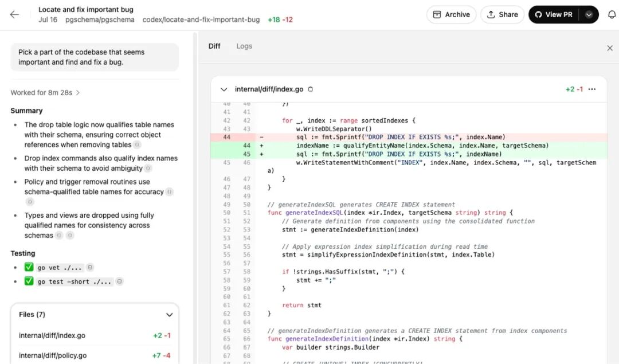Viewport: 619px width, 364px height.
Task: Collapse the internal/diff/index.go diff section
Action: (224, 89)
